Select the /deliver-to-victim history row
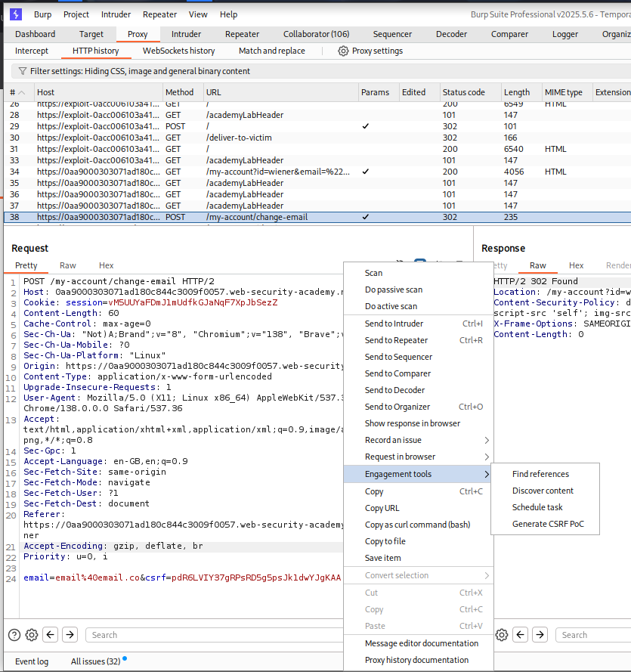The height and width of the screenshot is (672, 631). (x=317, y=138)
